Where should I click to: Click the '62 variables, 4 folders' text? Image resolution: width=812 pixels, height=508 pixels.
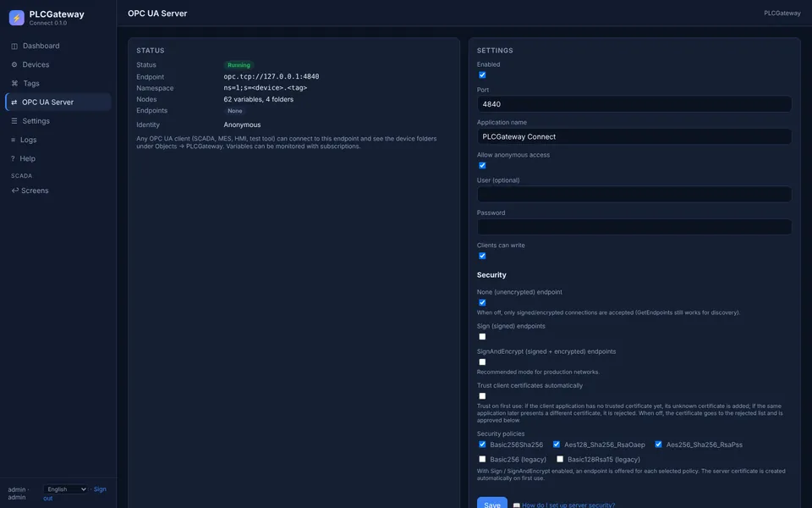click(259, 100)
